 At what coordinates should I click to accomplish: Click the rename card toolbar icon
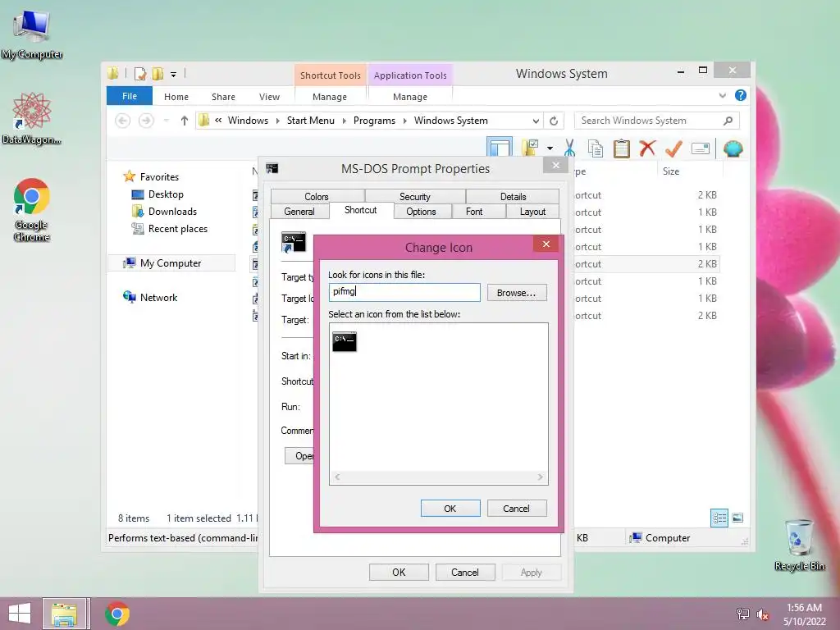pos(701,148)
